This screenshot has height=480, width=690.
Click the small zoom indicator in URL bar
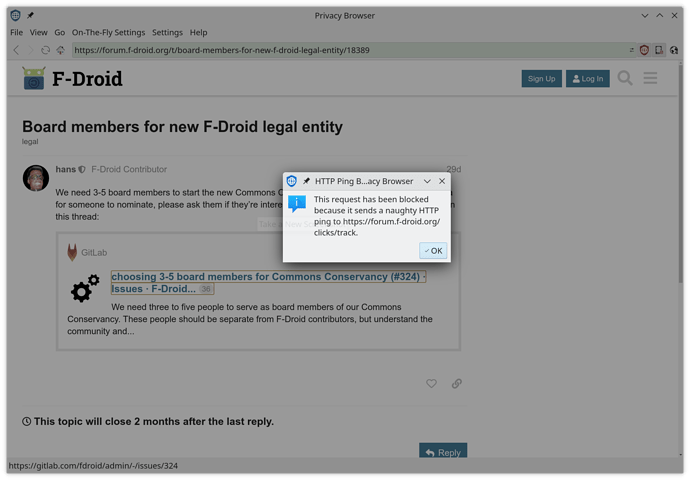(x=631, y=50)
